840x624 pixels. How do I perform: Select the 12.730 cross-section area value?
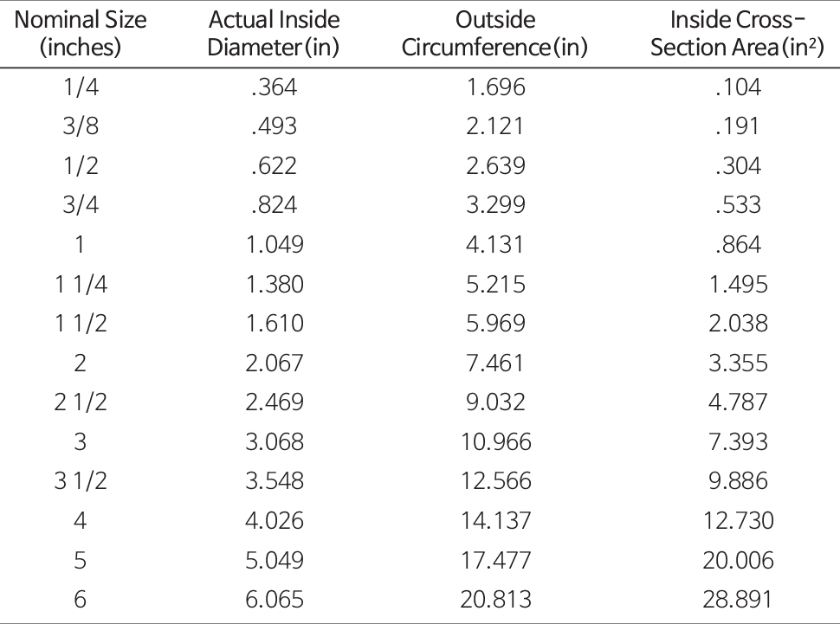pos(739,520)
